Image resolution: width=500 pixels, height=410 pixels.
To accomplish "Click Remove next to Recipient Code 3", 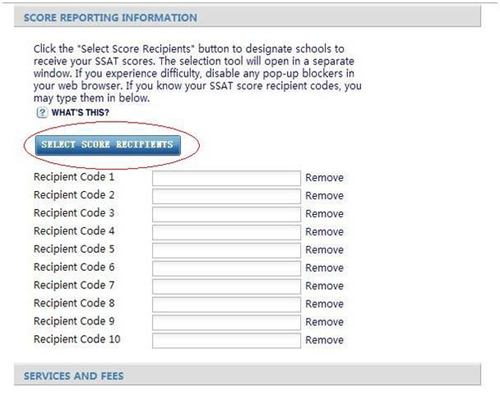I will click(x=324, y=214).
